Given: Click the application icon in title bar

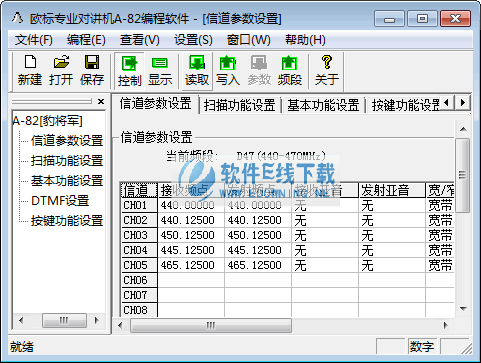Looking at the screenshot, I should (x=17, y=18).
